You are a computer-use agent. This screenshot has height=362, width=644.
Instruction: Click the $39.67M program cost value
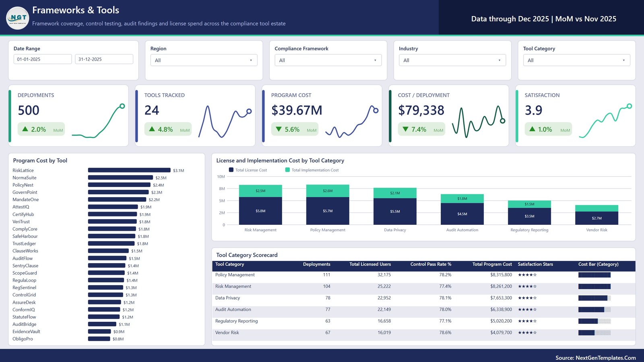pyautogui.click(x=297, y=110)
